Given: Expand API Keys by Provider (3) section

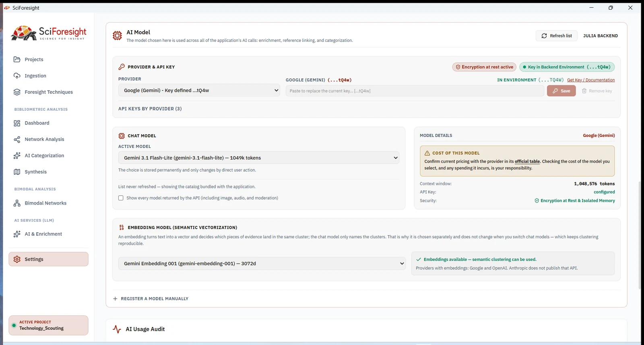Looking at the screenshot, I should pos(150,109).
